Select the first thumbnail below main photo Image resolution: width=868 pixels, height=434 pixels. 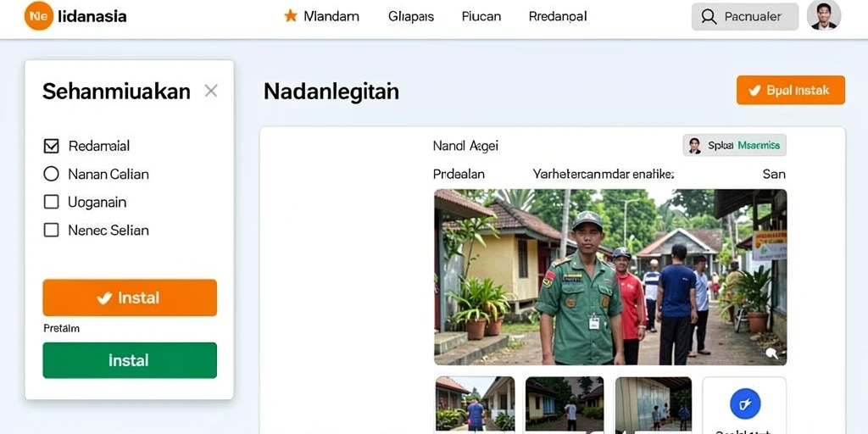coord(475,404)
